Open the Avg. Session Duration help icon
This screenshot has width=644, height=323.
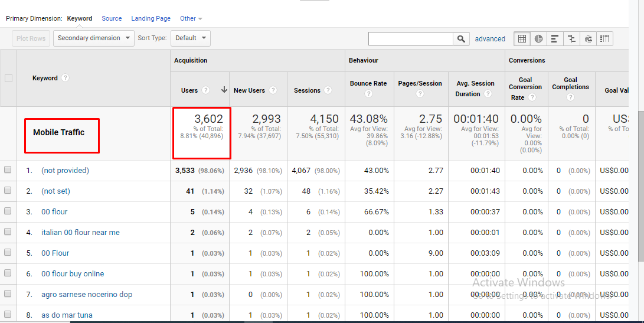488,94
